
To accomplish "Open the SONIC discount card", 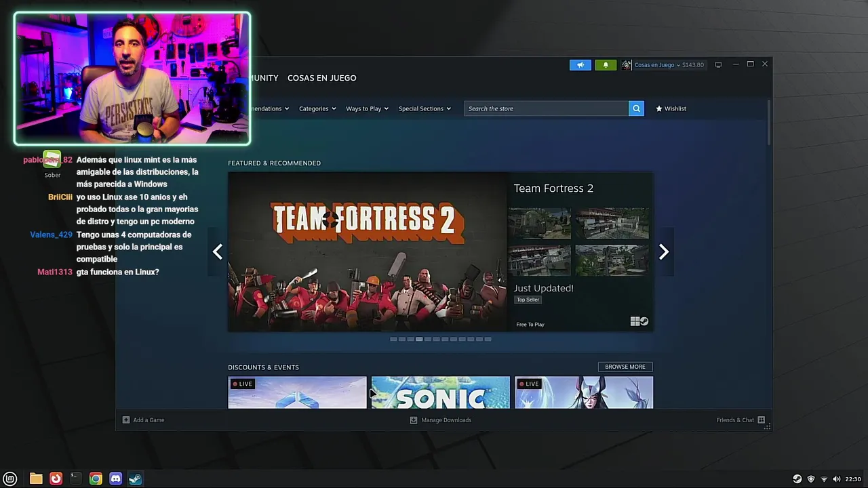I will pyautogui.click(x=440, y=392).
